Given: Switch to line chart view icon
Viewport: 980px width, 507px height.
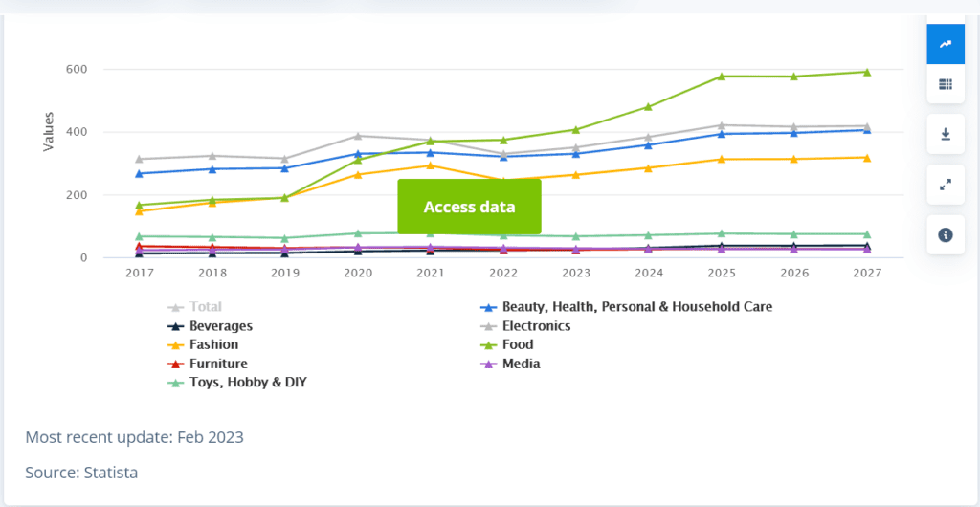Looking at the screenshot, I should [946, 44].
